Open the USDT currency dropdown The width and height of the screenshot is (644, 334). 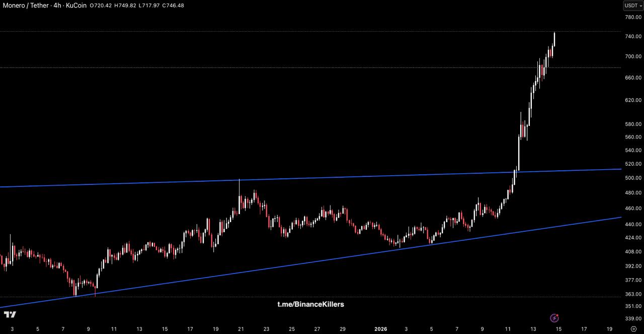tap(633, 6)
